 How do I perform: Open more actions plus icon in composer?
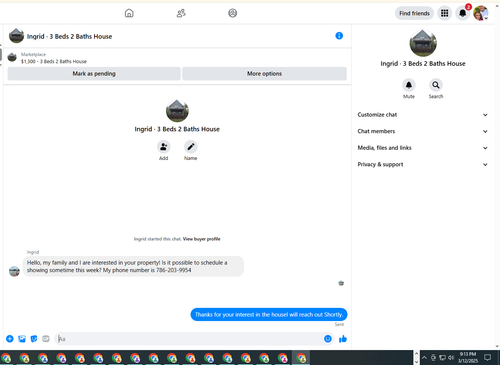(10, 339)
